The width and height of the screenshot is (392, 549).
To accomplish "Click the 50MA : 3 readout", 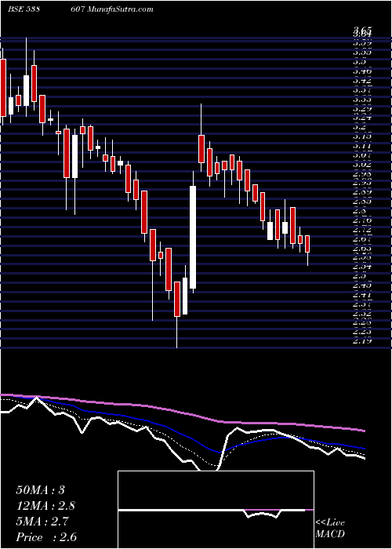I will pos(41,489).
